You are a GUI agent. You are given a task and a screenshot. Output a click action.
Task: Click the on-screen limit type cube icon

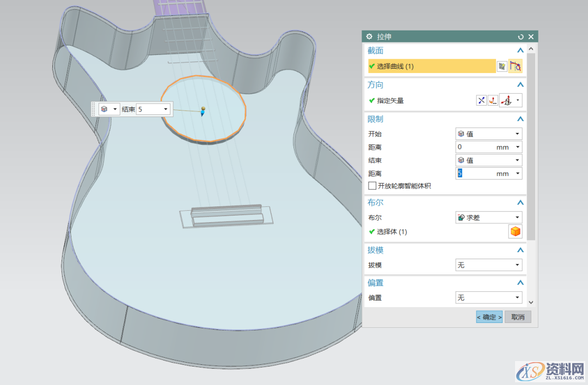(105, 109)
